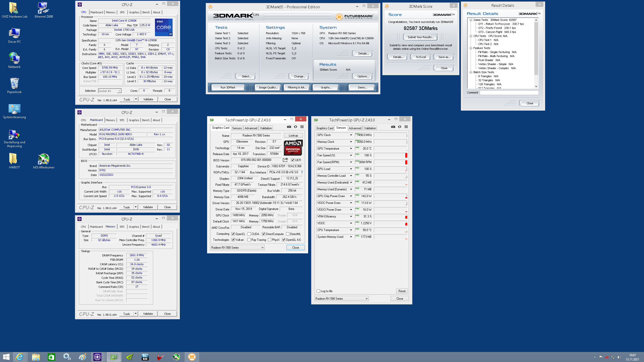Toggle the Vulkan checkbox
Screen dimensions: 644x362
(x=233, y=240)
